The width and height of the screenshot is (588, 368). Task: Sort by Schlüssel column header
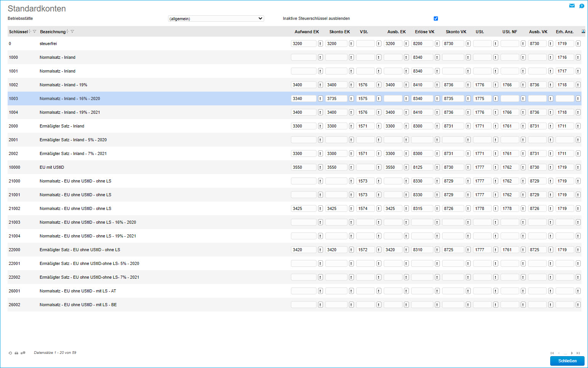(18, 32)
